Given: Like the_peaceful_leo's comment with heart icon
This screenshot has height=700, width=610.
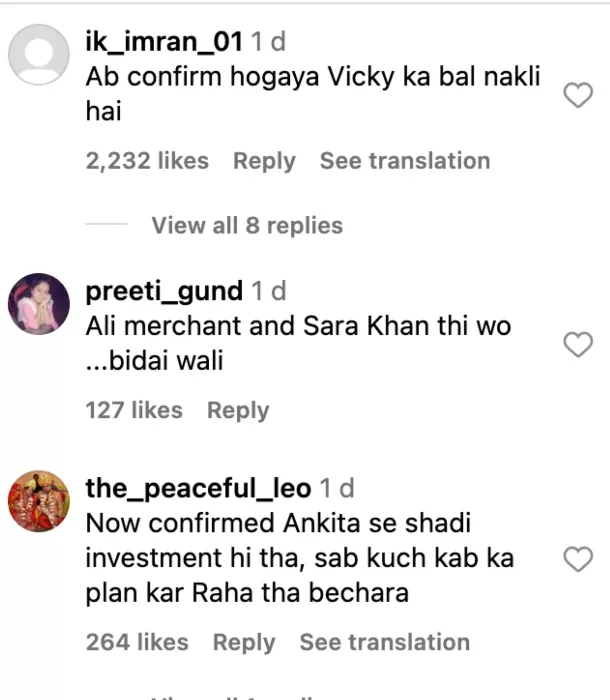Looking at the screenshot, I should click(x=579, y=560).
